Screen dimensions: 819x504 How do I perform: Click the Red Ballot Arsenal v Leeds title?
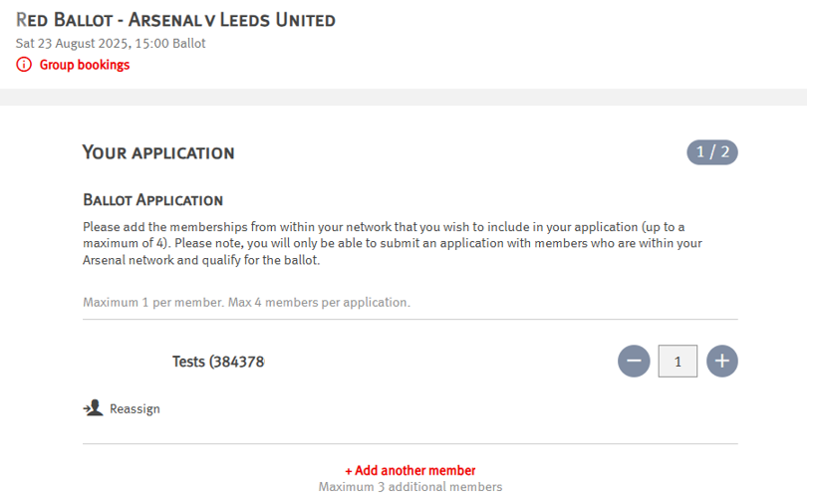click(x=175, y=20)
